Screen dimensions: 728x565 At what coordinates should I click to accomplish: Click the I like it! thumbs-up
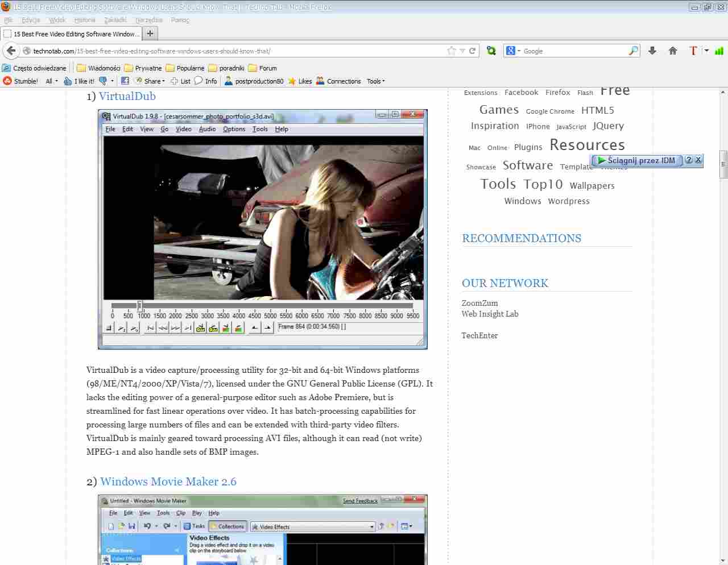[x=79, y=81]
